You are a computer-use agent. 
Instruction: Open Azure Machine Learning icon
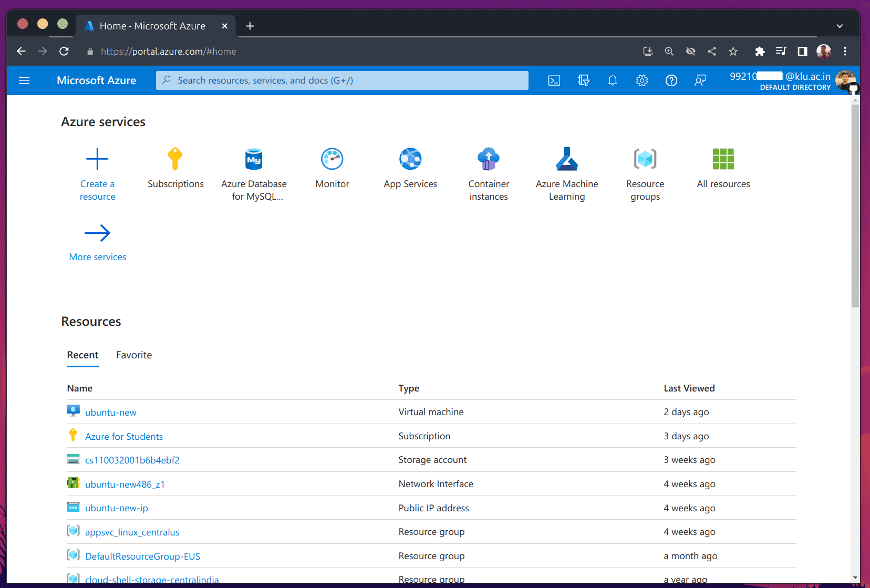click(x=567, y=159)
